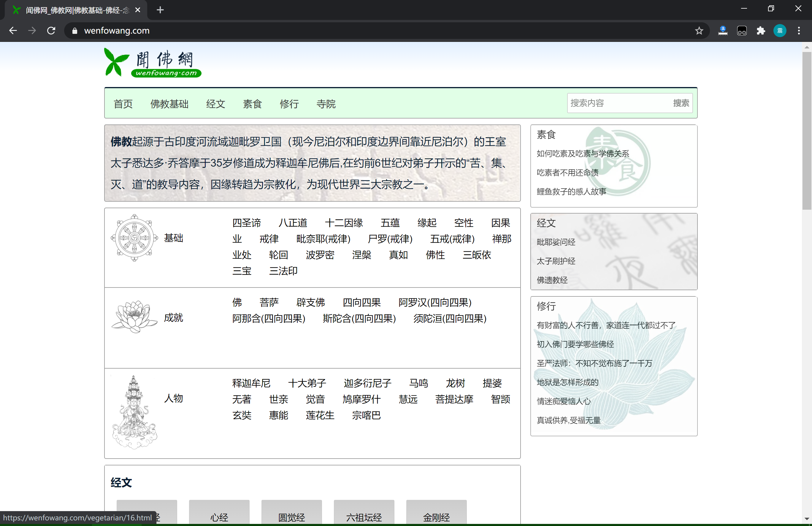Open Chrome three-dot menu
The height and width of the screenshot is (526, 812).
click(798, 31)
